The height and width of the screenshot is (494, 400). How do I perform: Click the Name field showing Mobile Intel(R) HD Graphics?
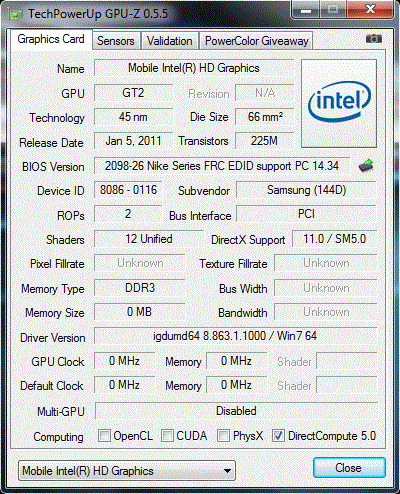(x=194, y=68)
